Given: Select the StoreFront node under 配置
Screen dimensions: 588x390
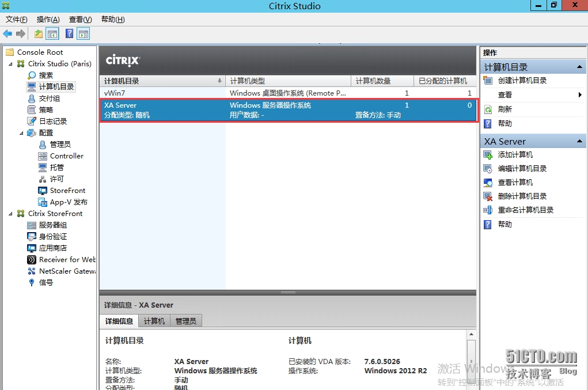Looking at the screenshot, I should (62, 191).
